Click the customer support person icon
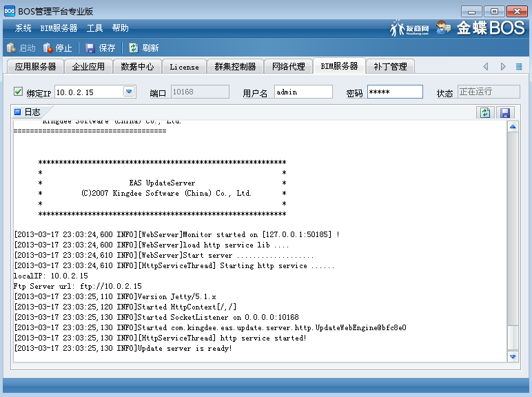 tap(443, 28)
